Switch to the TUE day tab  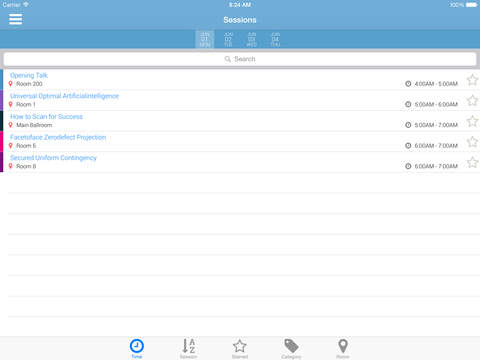click(228, 39)
